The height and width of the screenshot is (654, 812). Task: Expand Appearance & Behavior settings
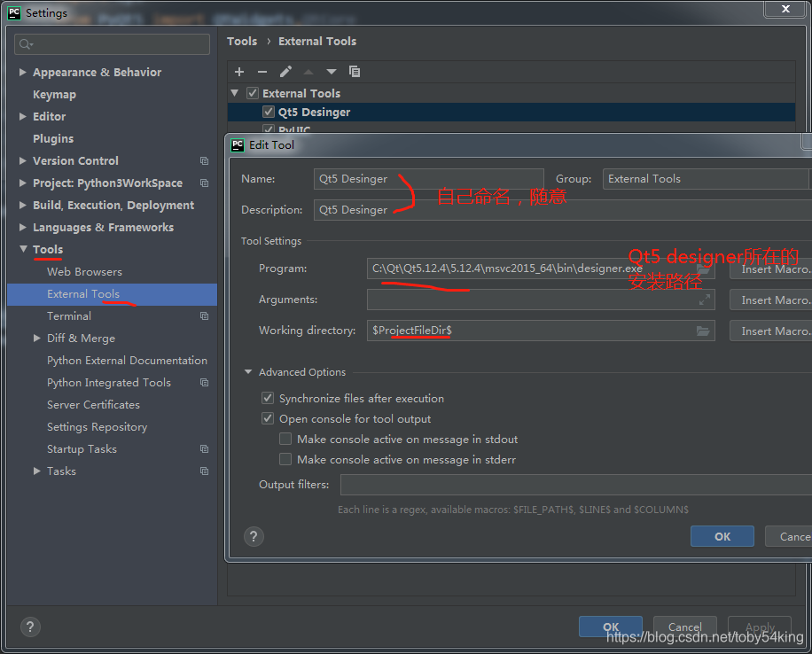pos(23,72)
